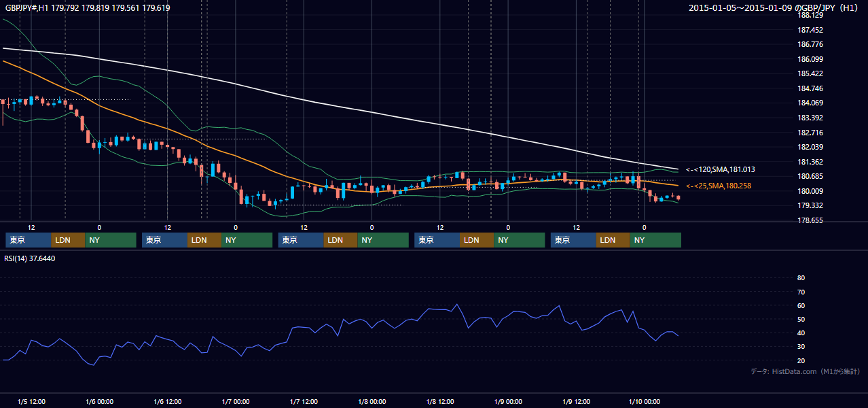Click price axis value 186.099

pos(810,59)
